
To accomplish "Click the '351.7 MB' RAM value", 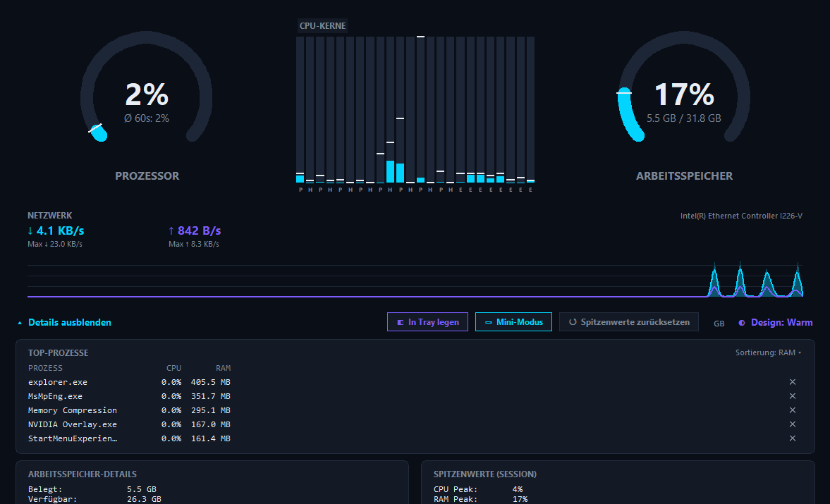I will tap(211, 396).
